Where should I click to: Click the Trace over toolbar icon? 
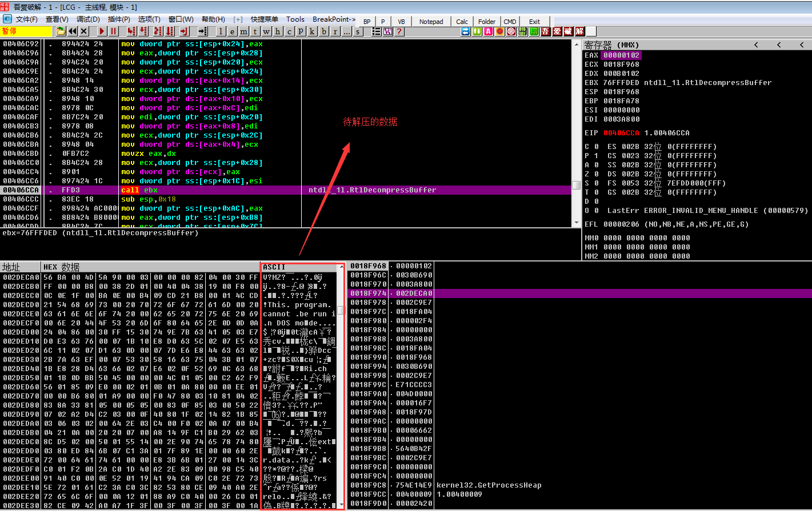coord(170,31)
